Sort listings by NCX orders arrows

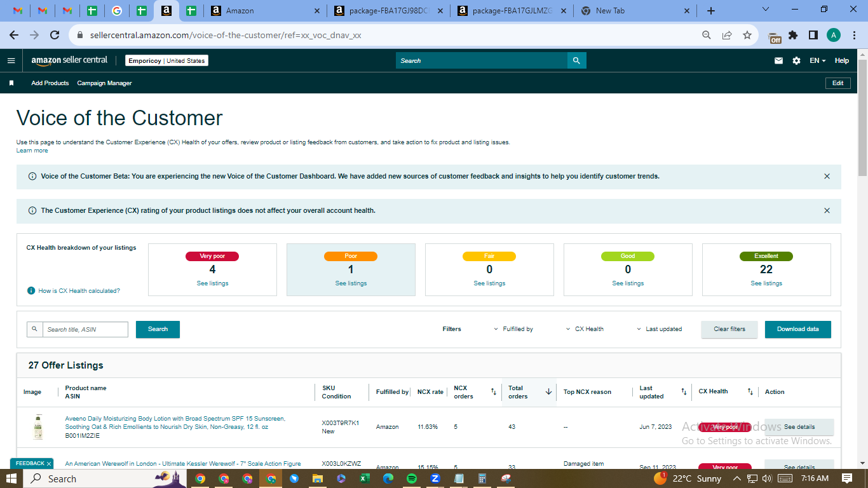coord(493,392)
